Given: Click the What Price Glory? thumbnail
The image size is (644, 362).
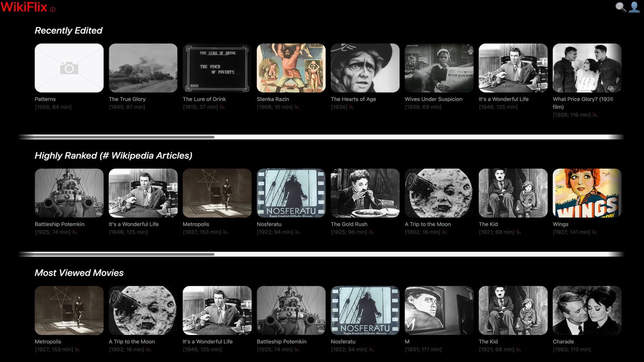Looking at the screenshot, I should tap(587, 68).
